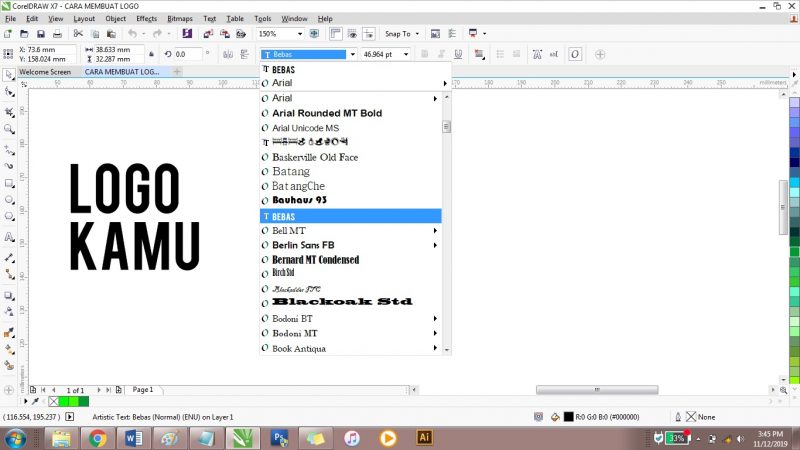Click the Export icon in toolbar

[224, 34]
